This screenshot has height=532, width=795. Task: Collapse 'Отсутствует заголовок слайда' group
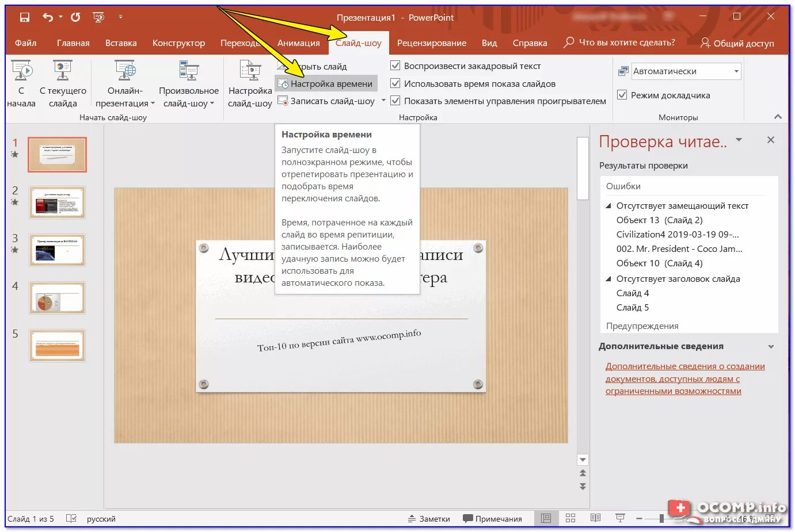pos(609,278)
